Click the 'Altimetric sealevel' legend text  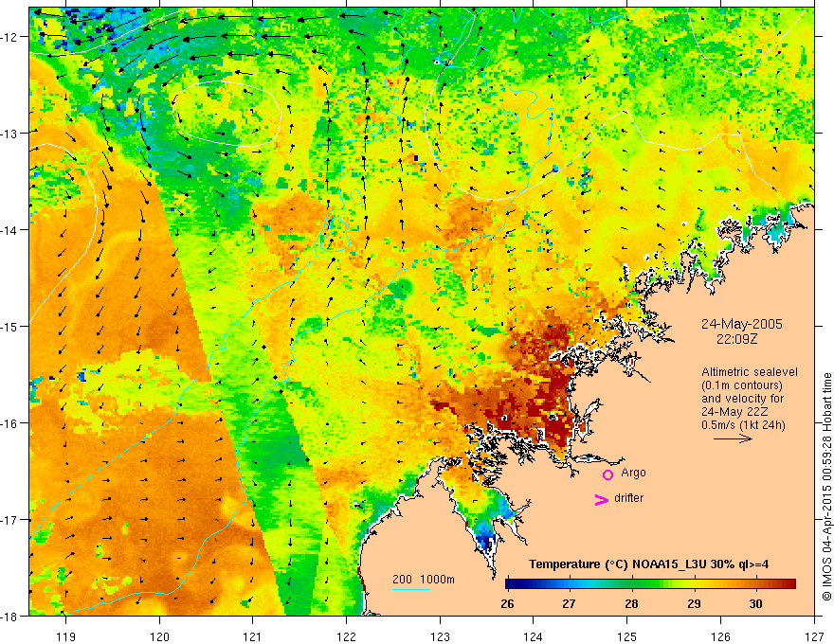pos(750,372)
